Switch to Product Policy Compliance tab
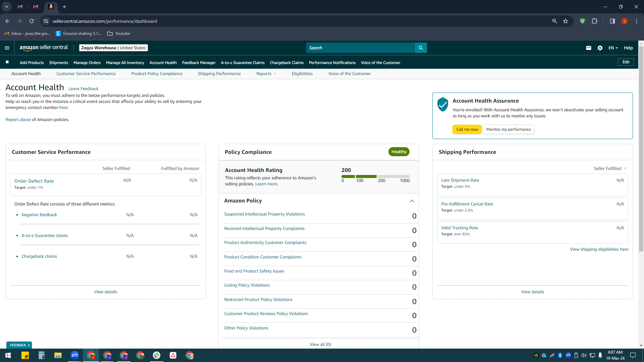The width and height of the screenshot is (644, 362). pos(157,74)
